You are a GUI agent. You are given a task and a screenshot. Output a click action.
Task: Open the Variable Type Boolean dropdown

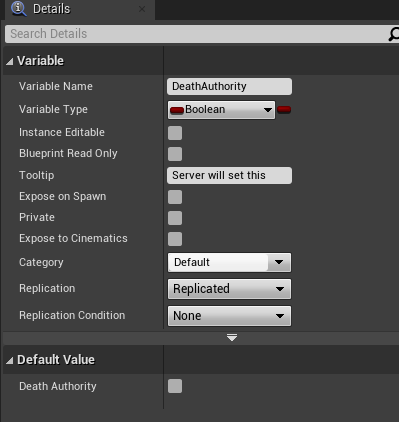221,110
